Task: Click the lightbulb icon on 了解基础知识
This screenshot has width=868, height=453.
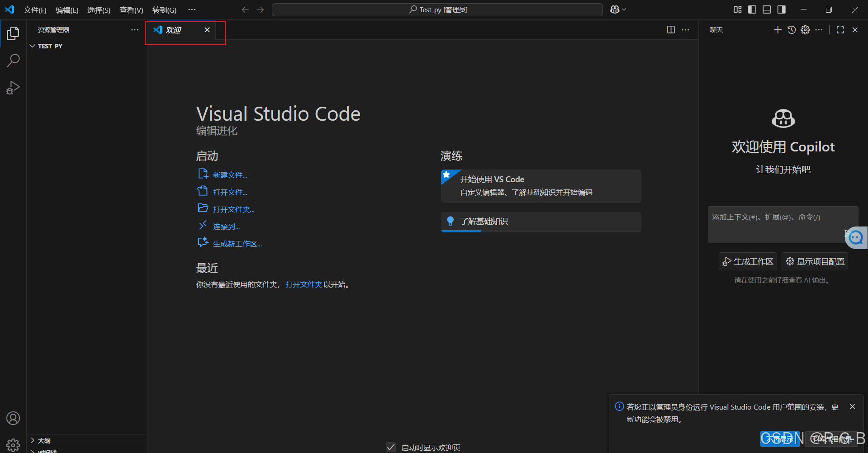Action: click(x=450, y=221)
